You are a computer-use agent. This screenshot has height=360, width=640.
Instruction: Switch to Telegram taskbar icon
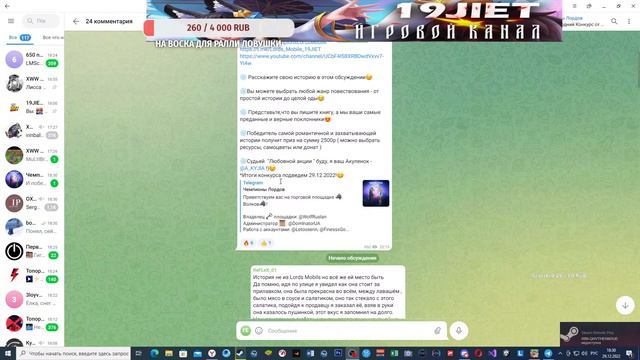pos(548,353)
